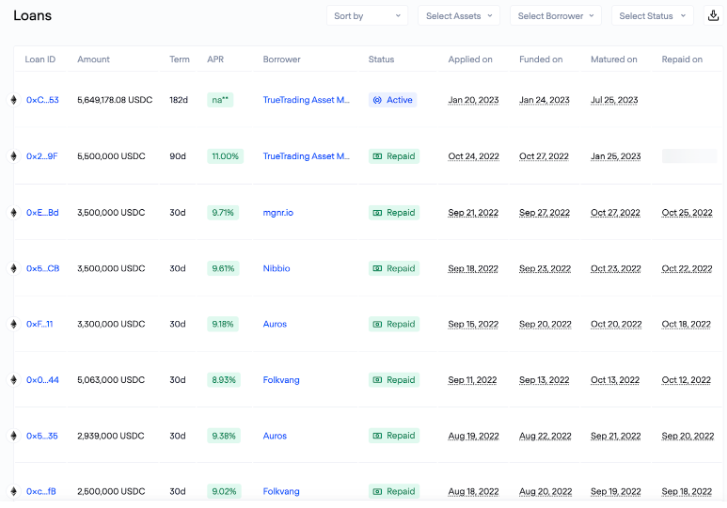Click the download export icon
Viewport: 727px width, 508px height.
click(x=713, y=16)
